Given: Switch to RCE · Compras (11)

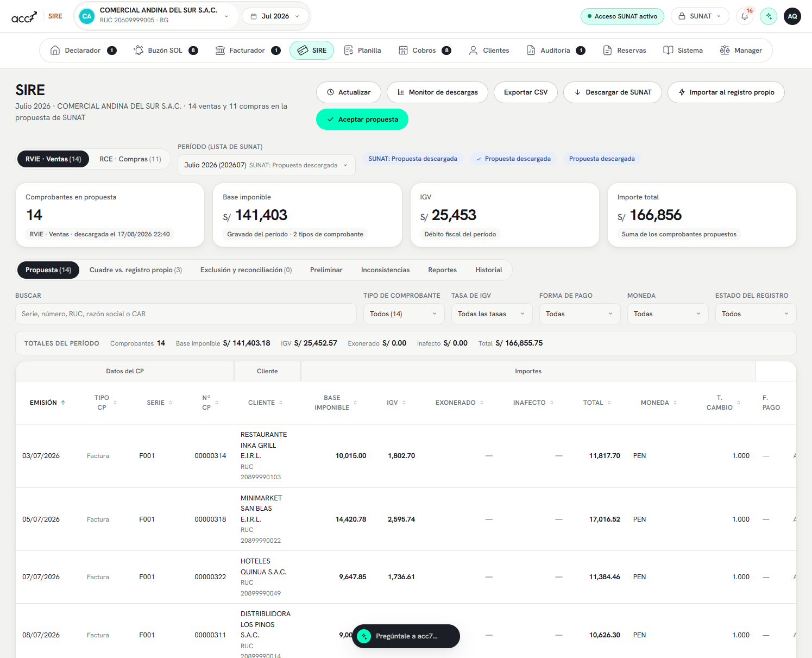Looking at the screenshot, I should (x=130, y=159).
